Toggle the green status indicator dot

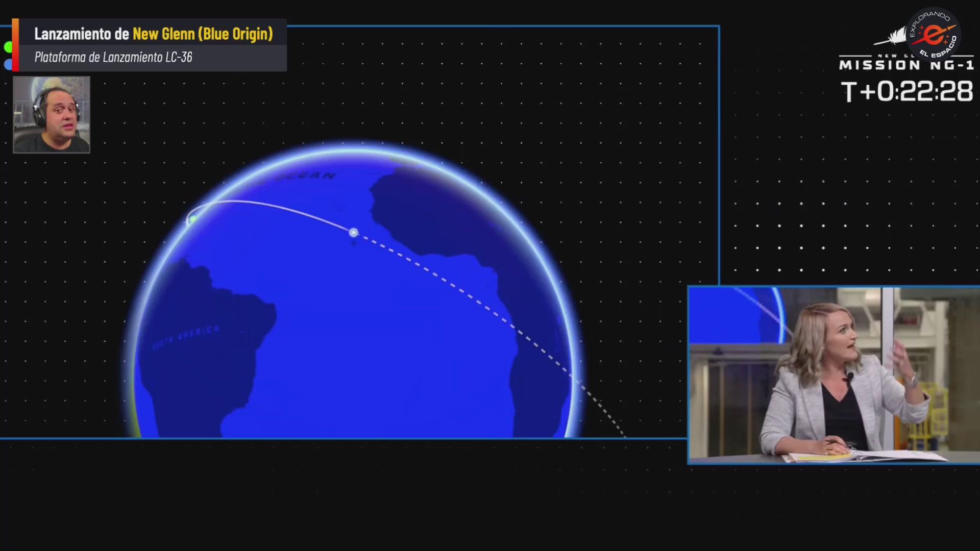click(8, 47)
